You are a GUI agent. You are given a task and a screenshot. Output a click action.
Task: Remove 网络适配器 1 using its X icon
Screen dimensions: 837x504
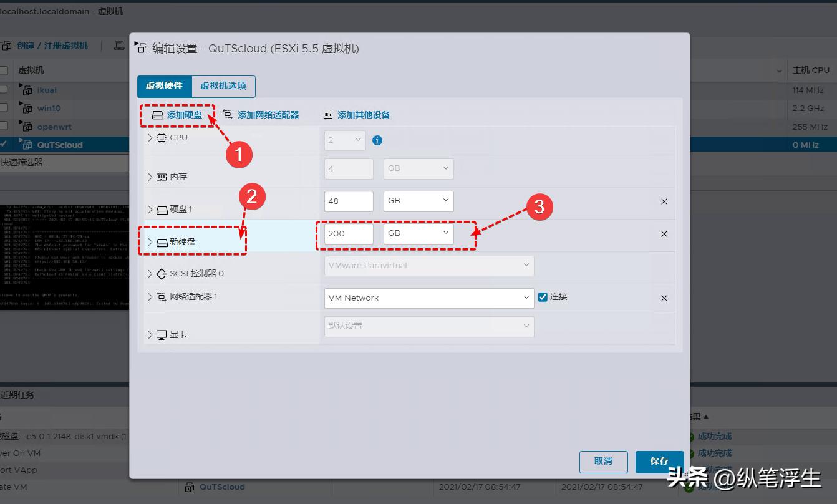click(x=664, y=298)
